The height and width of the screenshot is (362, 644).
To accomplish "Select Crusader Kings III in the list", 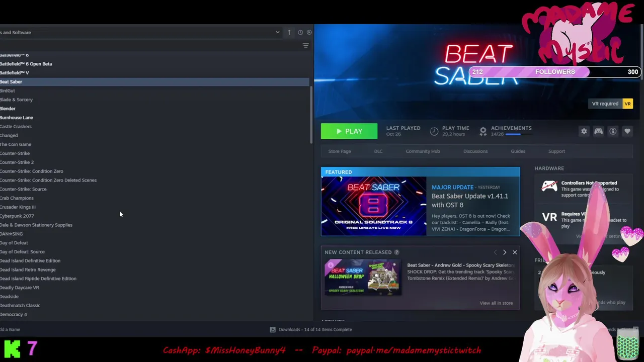I will 154,207.
